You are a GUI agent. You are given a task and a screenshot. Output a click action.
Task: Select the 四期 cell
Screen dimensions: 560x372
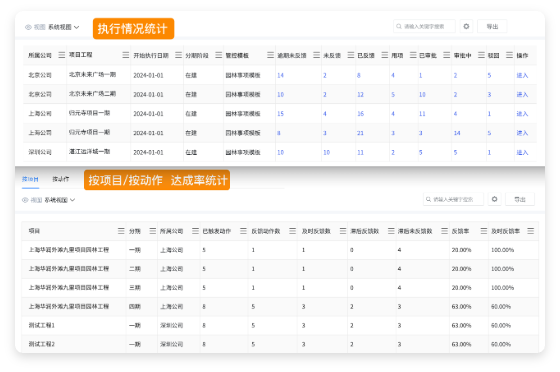coord(135,307)
